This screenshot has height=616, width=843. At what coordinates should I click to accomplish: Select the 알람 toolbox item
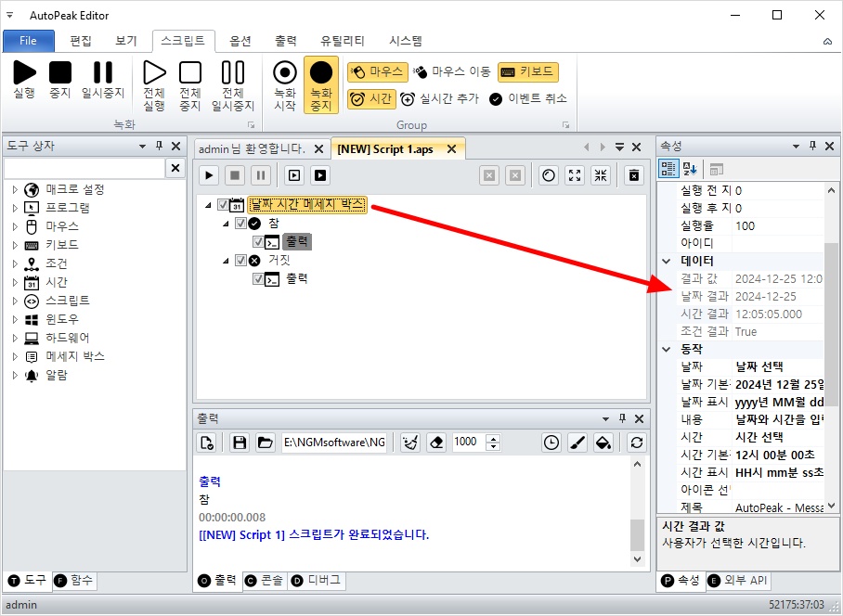tap(57, 375)
